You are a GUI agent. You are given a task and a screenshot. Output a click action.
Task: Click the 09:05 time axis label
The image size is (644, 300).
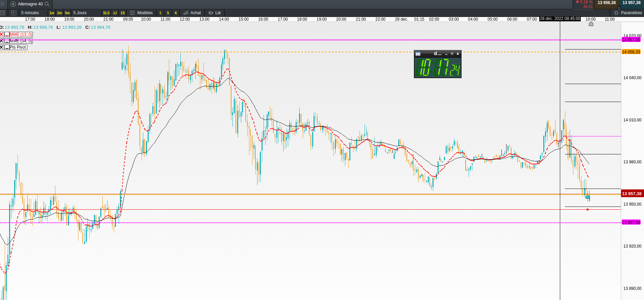(x=128, y=19)
